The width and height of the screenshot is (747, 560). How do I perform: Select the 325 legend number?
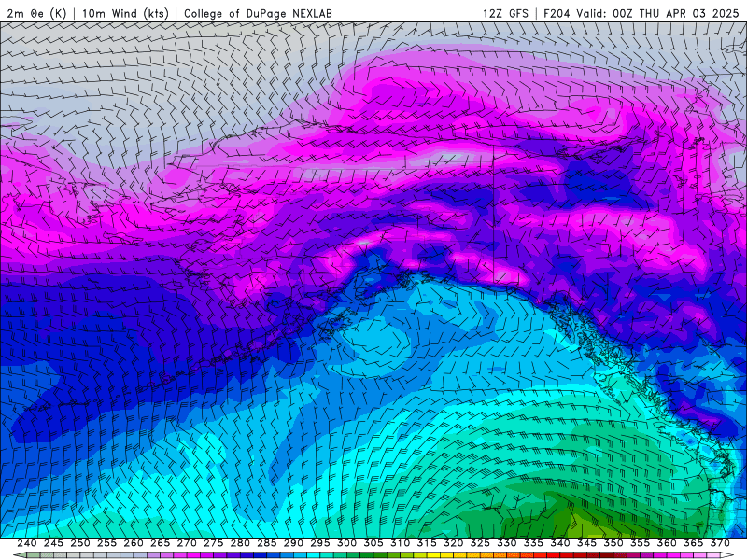tap(480, 543)
